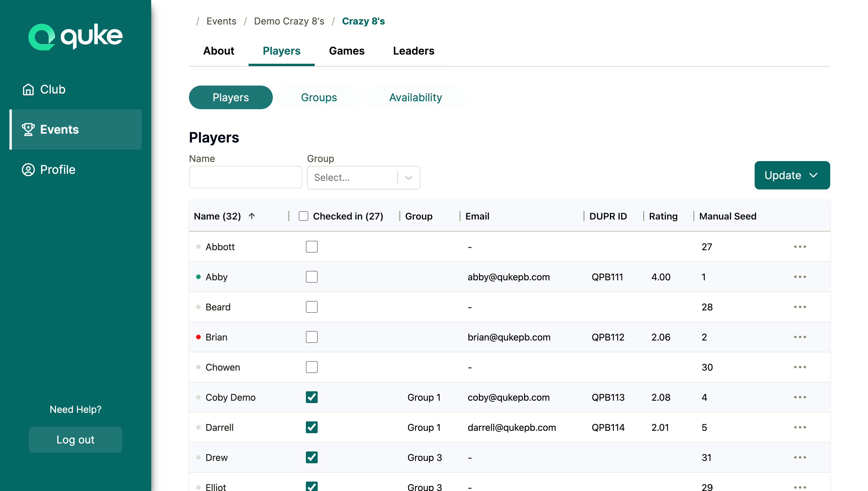Toggle the Checked in (27) header checkbox

click(x=303, y=216)
